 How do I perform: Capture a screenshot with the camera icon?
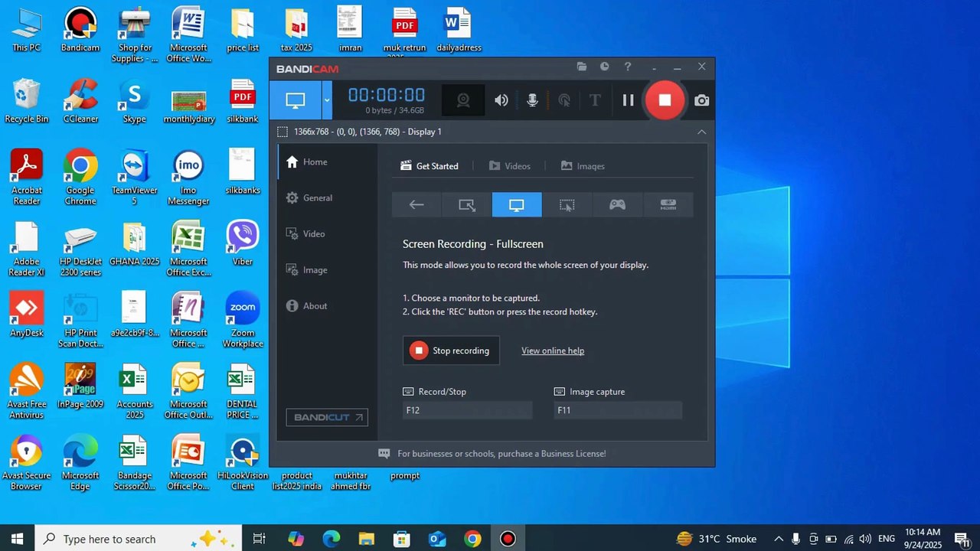pyautogui.click(x=701, y=100)
